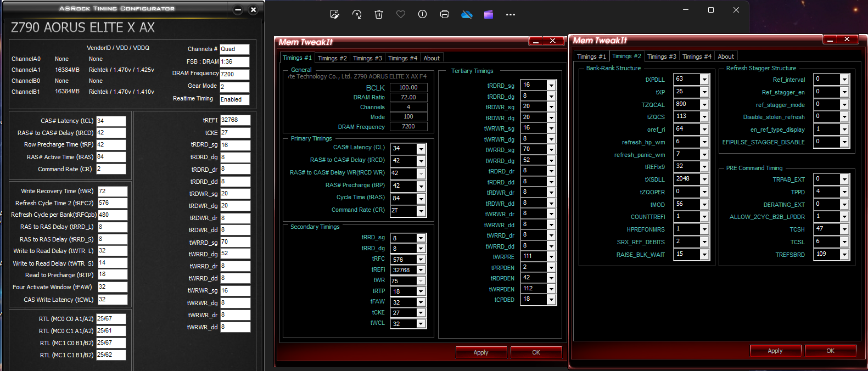
Task: Minimize the ASRock Timing Configurator window
Action: pos(238,10)
